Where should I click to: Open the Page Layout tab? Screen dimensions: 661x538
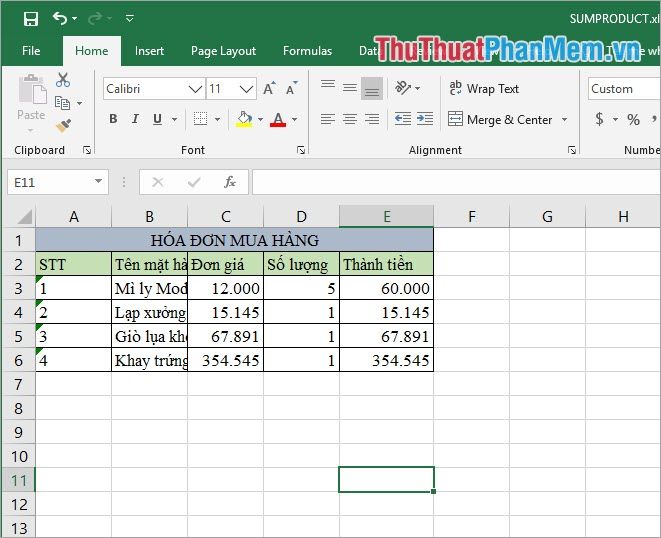(x=223, y=51)
